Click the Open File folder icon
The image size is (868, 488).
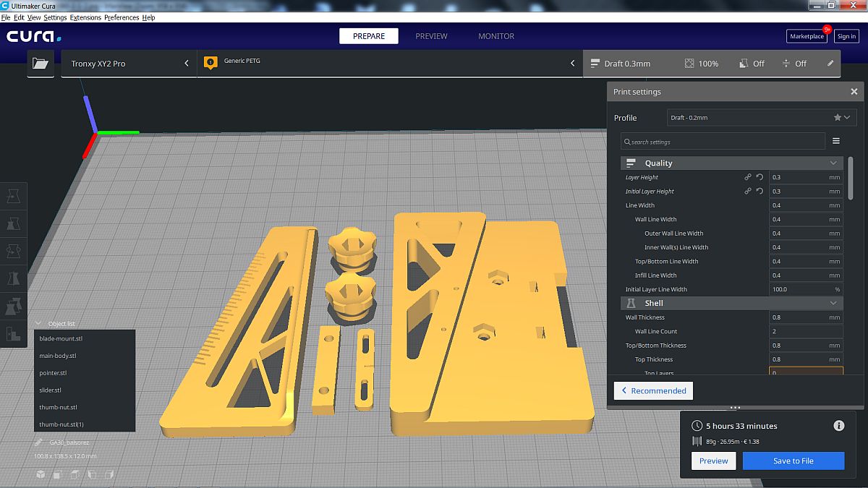41,64
